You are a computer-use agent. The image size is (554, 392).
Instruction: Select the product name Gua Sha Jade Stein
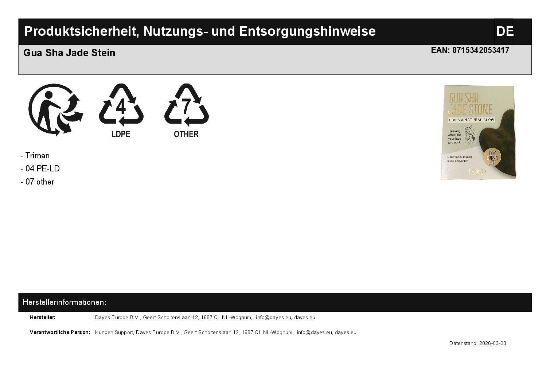(69, 53)
